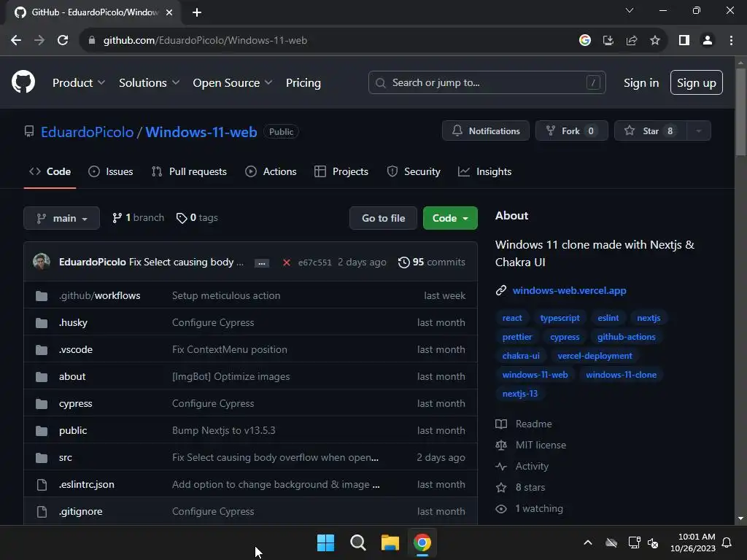Click the folder icon next to .husky
The width and height of the screenshot is (747, 560).
(x=42, y=323)
